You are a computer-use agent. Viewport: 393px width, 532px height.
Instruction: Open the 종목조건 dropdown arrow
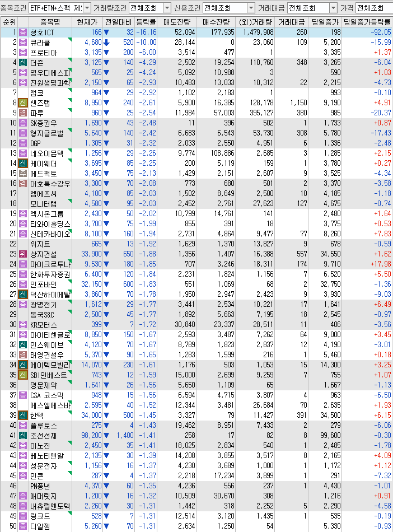point(87,7)
